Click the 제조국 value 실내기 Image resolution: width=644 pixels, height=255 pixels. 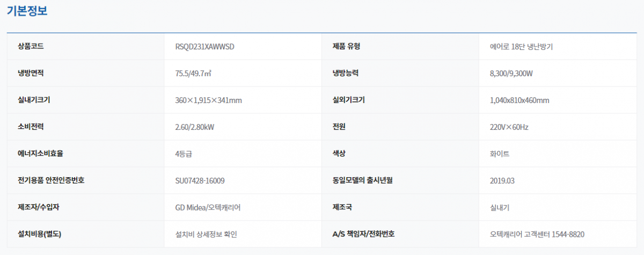click(500, 207)
